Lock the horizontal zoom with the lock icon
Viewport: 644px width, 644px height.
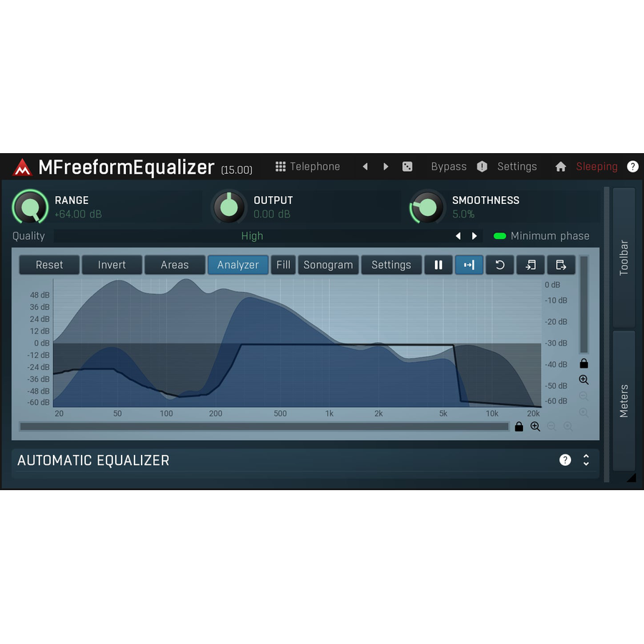coord(519,426)
